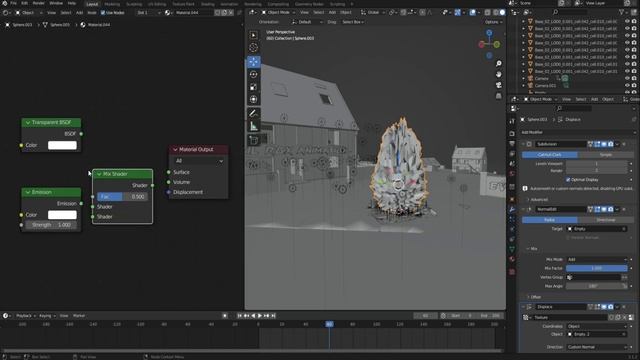Expand the Offset panel
The height and width of the screenshot is (360, 640).
[534, 297]
